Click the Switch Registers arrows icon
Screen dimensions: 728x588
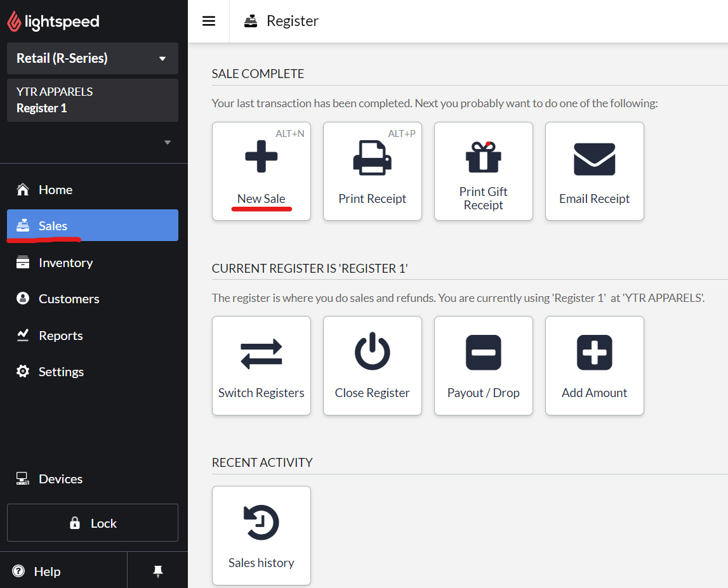pos(261,354)
